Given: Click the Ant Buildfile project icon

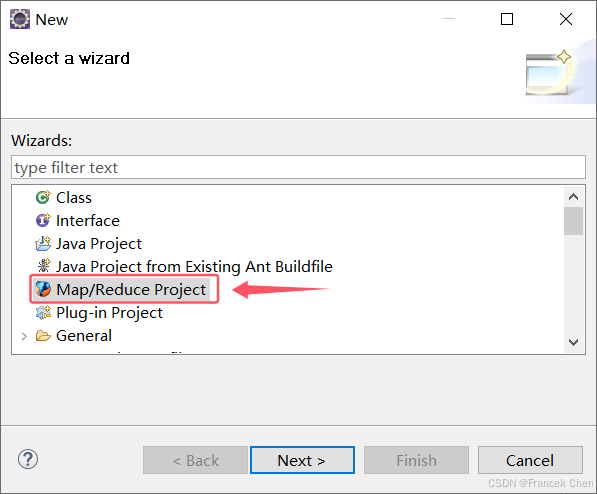Looking at the screenshot, I should coord(43,266).
